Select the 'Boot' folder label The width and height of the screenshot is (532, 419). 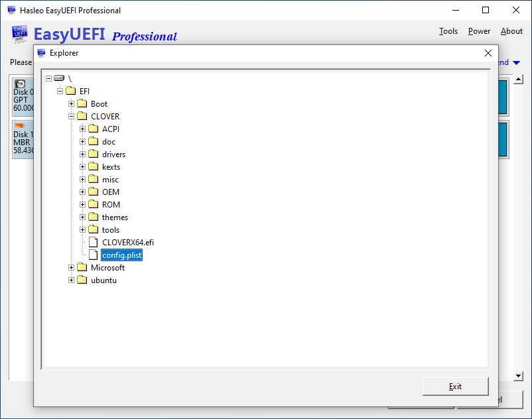(x=99, y=103)
